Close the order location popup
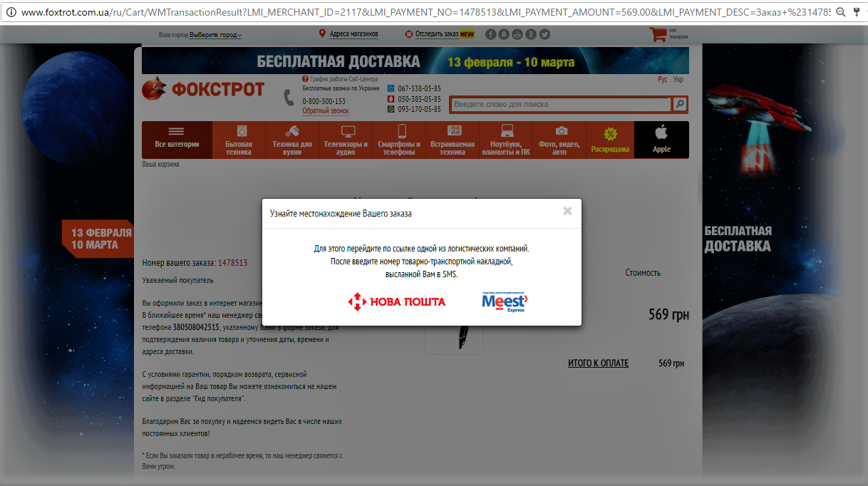 pyautogui.click(x=567, y=211)
